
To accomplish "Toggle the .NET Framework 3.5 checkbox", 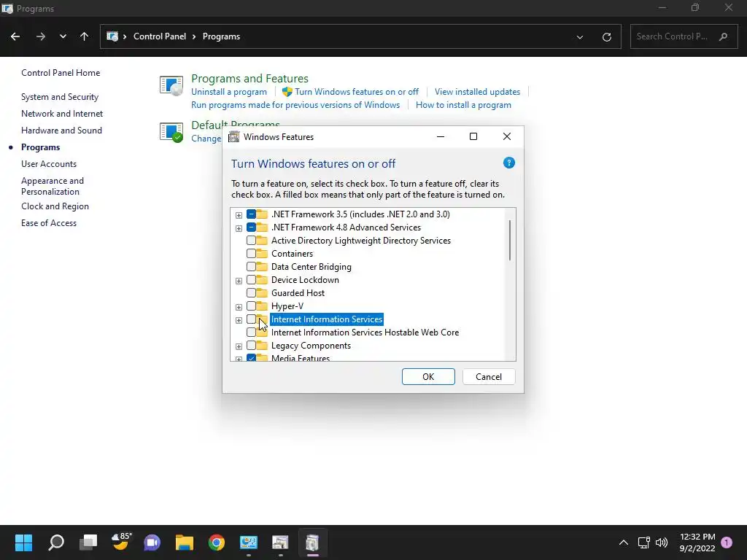I will tap(251, 214).
